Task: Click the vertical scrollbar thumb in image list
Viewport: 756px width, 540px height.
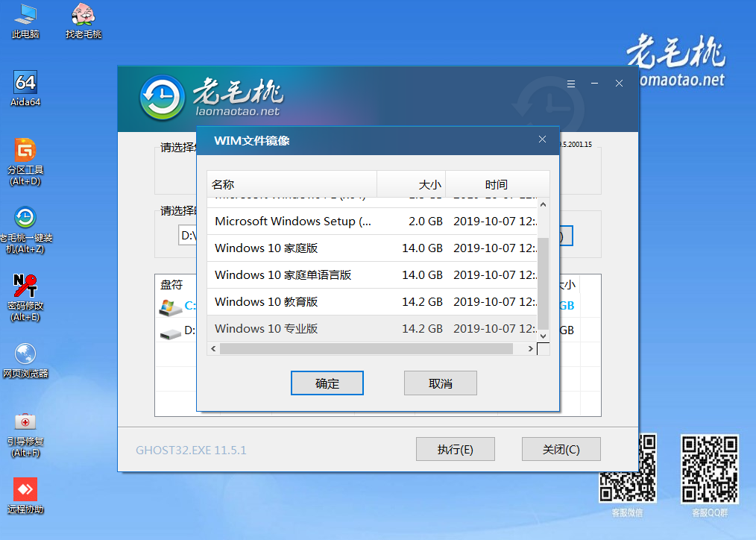Action: coord(543,283)
